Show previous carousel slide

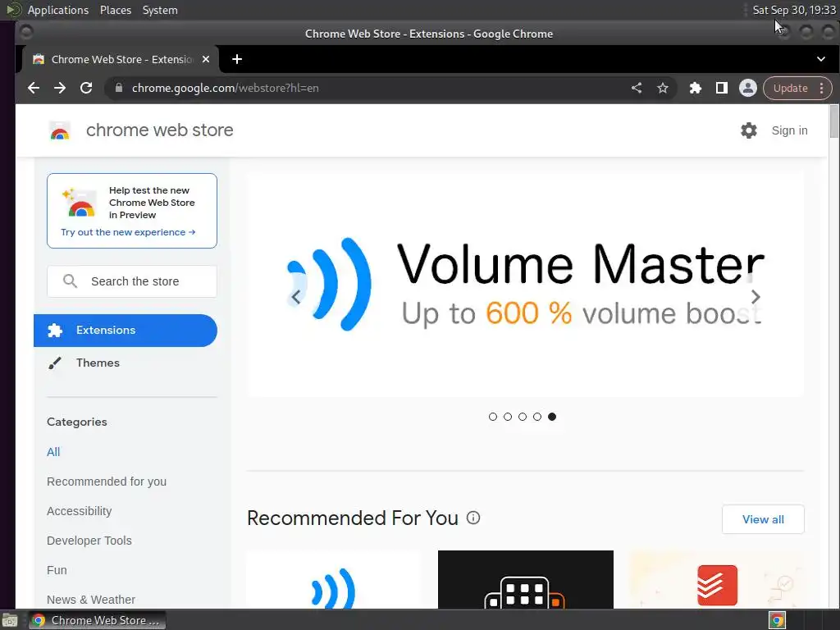(x=295, y=297)
